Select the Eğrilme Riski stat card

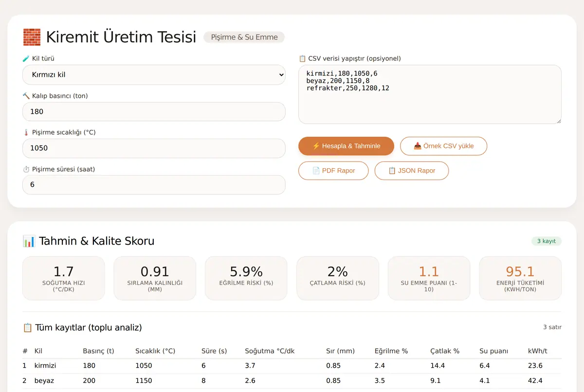point(246,278)
